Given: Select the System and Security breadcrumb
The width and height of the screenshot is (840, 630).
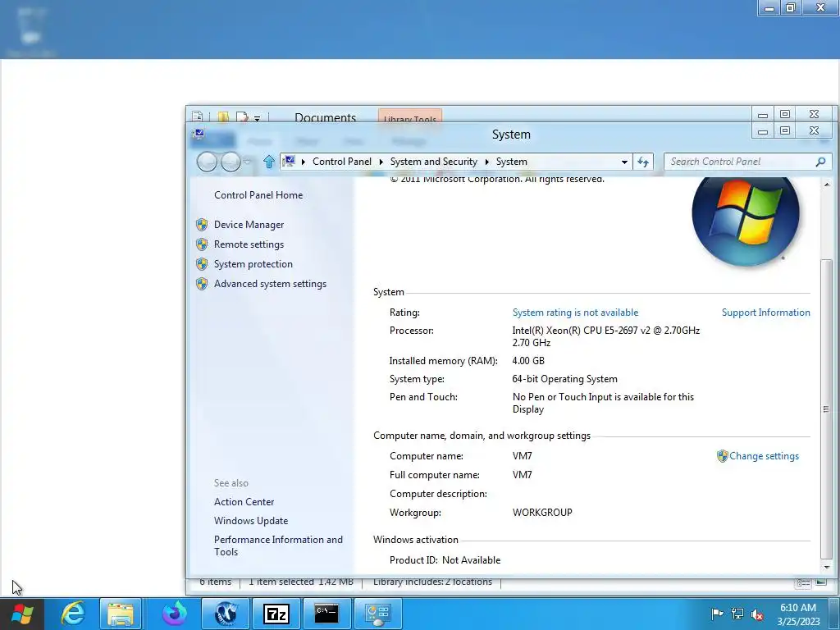Looking at the screenshot, I should tap(433, 162).
